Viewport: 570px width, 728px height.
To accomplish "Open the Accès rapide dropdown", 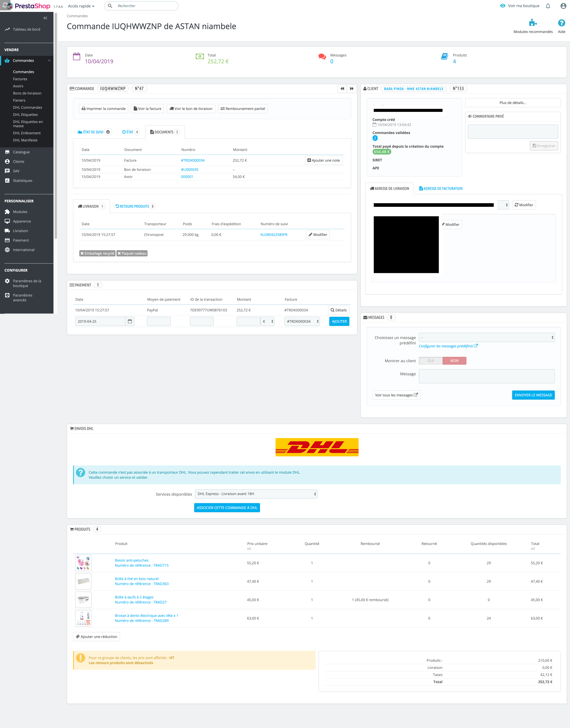I will [x=80, y=6].
